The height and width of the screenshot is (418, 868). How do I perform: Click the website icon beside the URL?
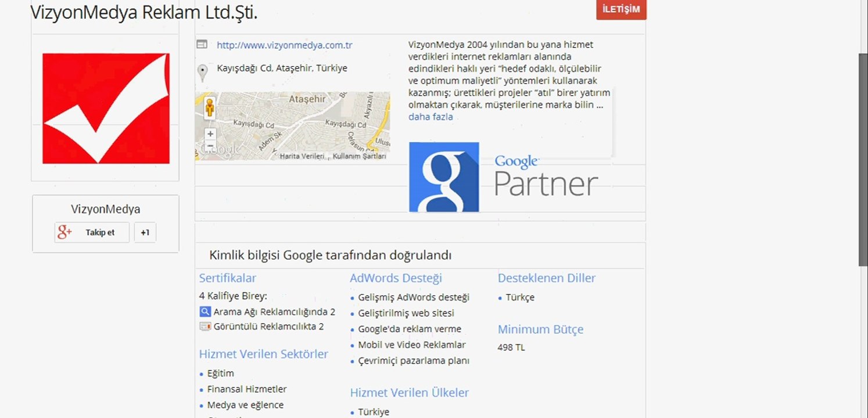(202, 44)
